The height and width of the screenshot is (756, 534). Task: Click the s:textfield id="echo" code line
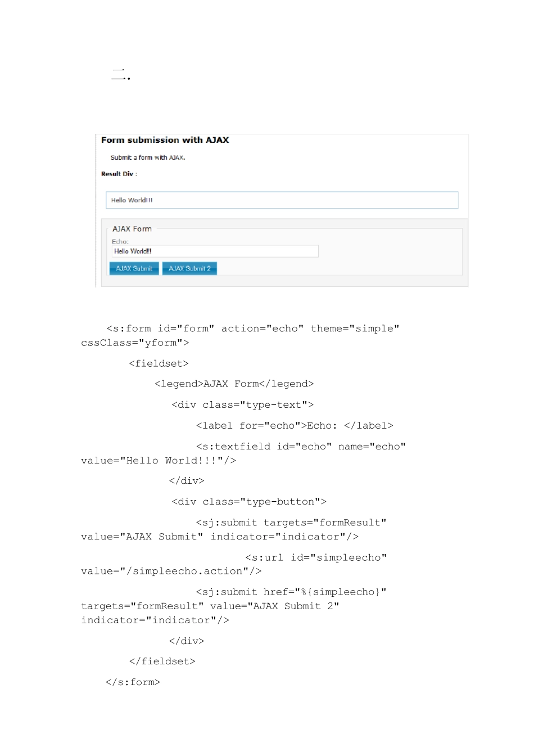pyautogui.click(x=301, y=446)
